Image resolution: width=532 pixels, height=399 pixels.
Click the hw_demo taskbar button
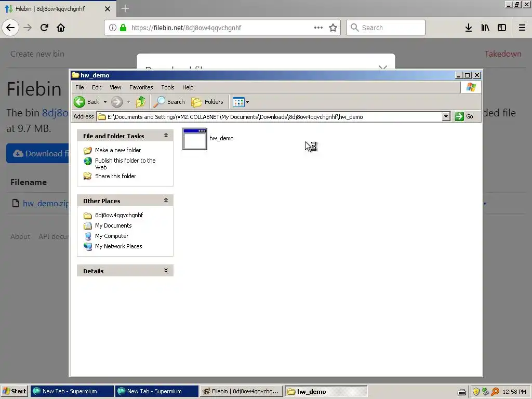pyautogui.click(x=326, y=391)
